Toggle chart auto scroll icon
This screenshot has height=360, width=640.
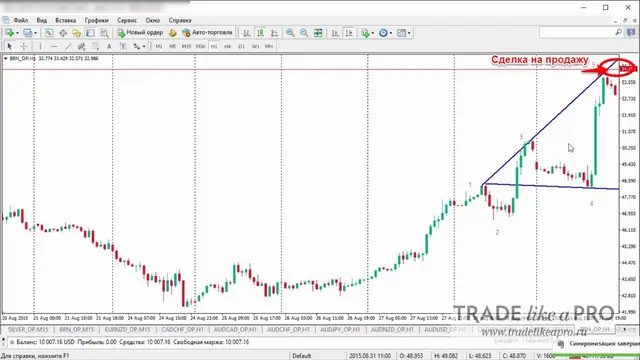335,33
